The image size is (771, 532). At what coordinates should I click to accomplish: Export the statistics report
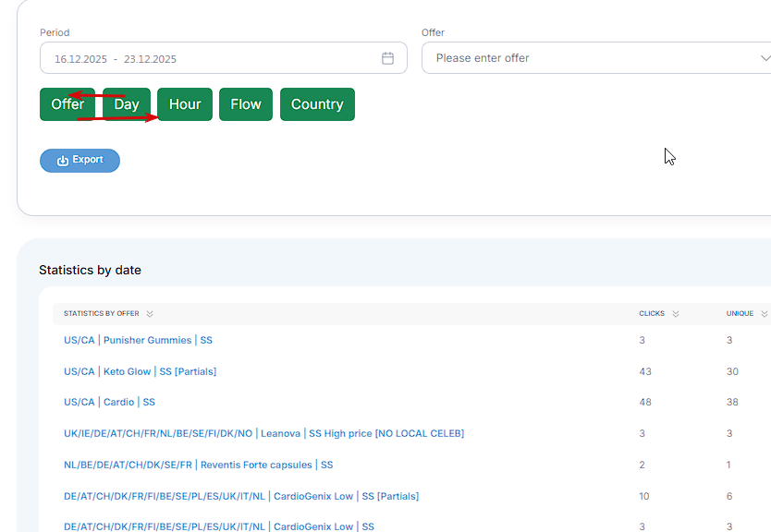[80, 160]
